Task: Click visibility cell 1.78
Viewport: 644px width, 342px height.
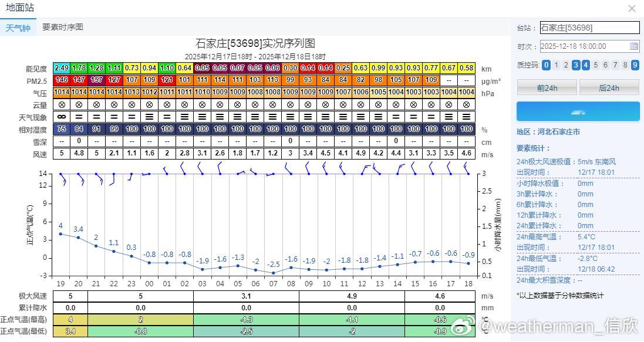Action: 79,67
